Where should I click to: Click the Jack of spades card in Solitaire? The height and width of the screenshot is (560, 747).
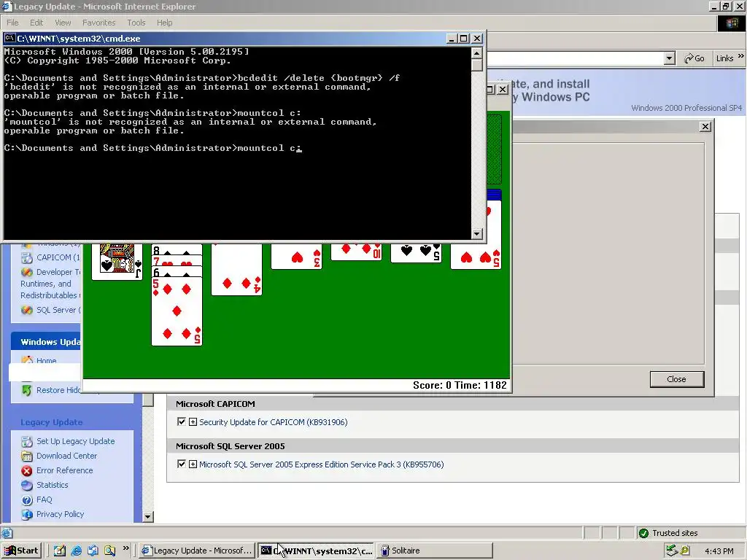tap(117, 262)
